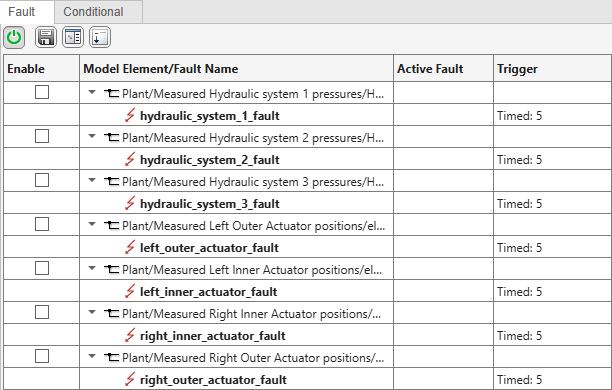Collapse the Hydraulic system 3 pressures row
The width and height of the screenshot is (612, 390).
tap(92, 180)
